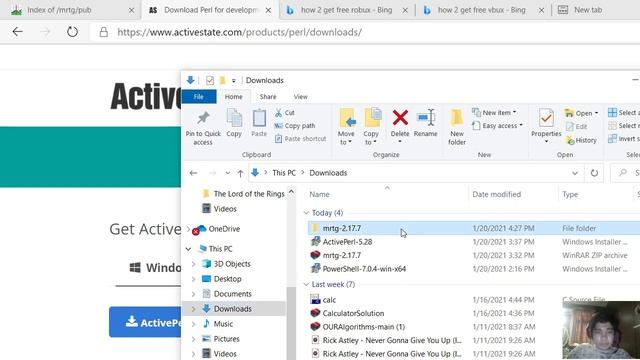Viewport: 640px width, 360px height.
Task: Create a New folder from ribbon
Action: pyautogui.click(x=457, y=127)
